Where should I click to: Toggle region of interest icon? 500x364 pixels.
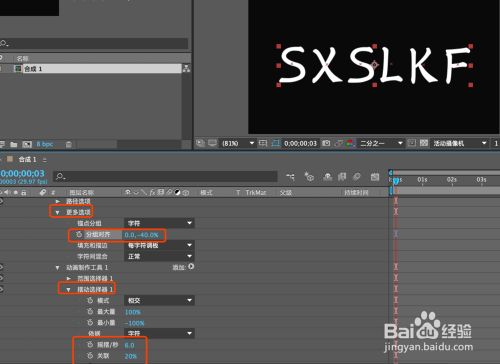click(412, 143)
